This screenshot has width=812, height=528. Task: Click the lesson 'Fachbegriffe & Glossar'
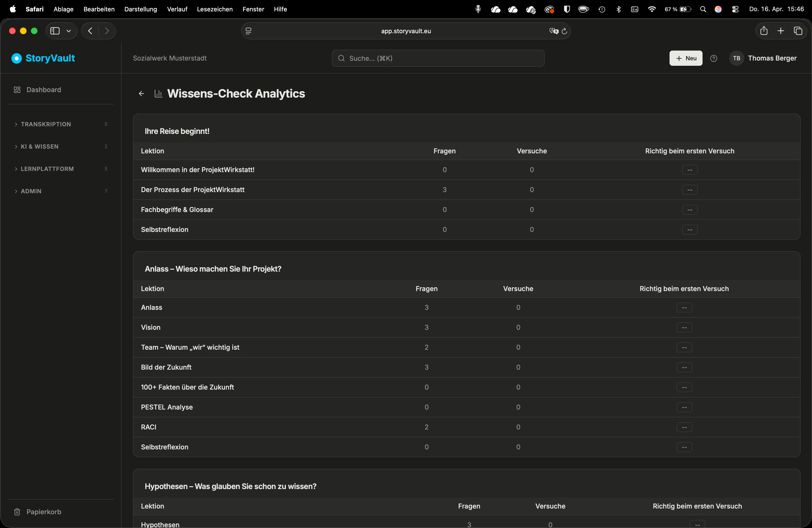tap(177, 210)
